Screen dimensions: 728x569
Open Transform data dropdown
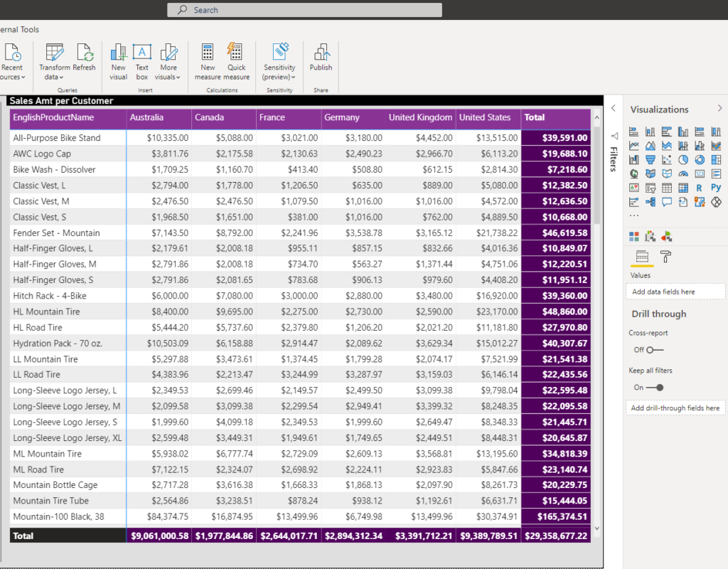tap(54, 72)
